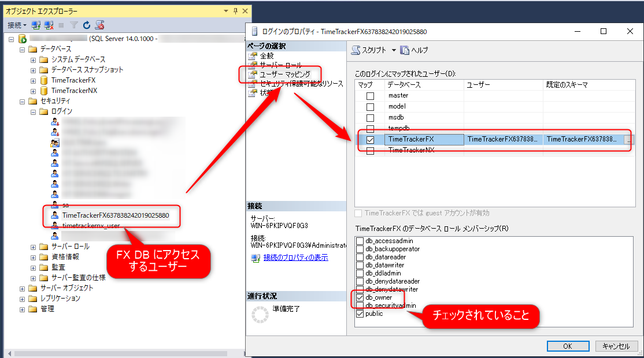This screenshot has height=358, width=644.
Task: Select the ユーザー マッピング page
Action: 284,74
